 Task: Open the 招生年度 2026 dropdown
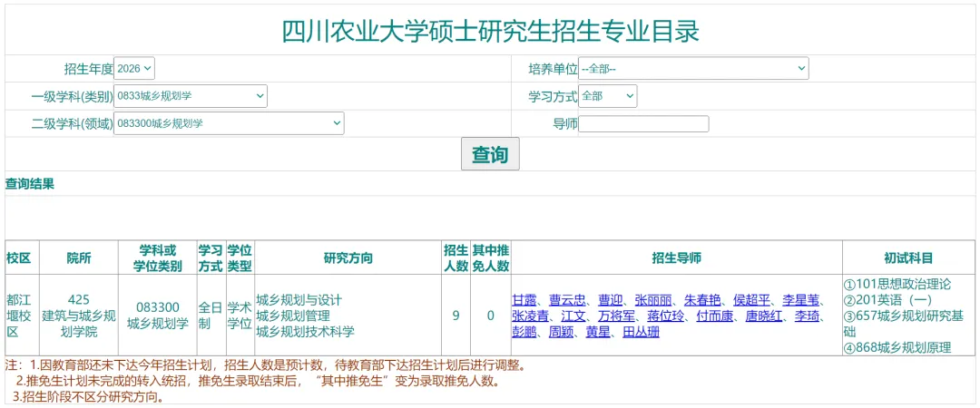coord(134,68)
